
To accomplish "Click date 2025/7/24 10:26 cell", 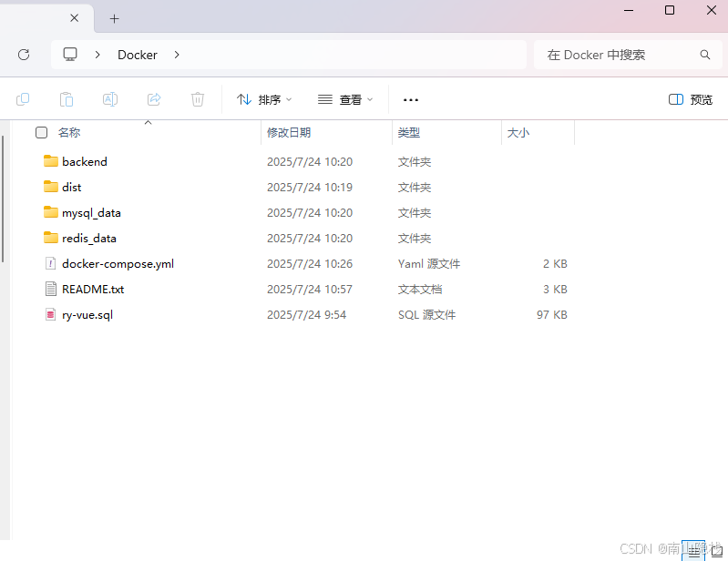I will 310,263.
